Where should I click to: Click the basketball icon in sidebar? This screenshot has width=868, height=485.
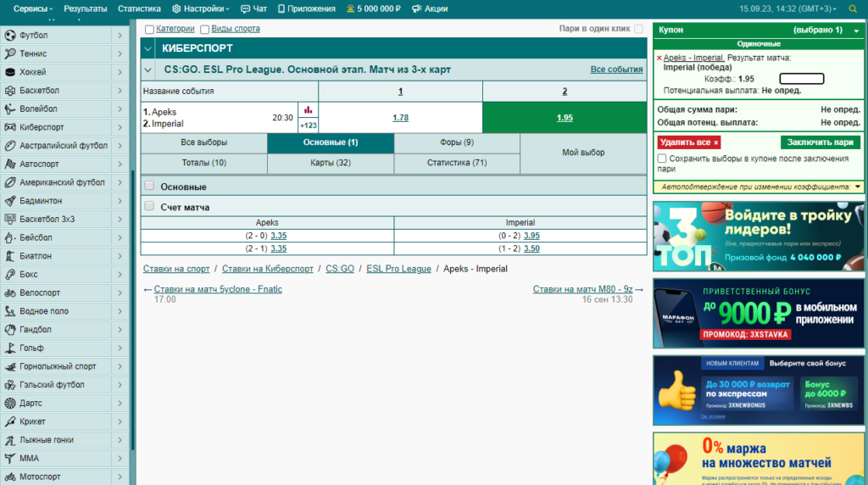tap(10, 90)
